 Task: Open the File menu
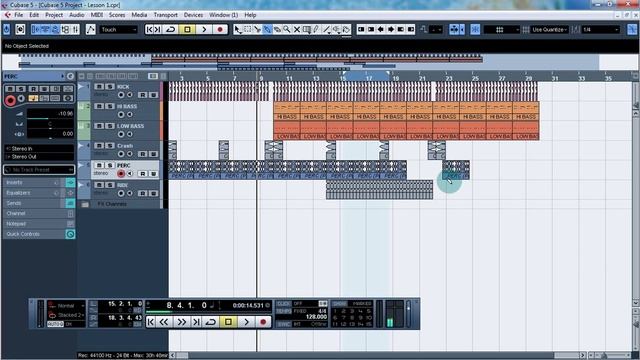coord(19,15)
